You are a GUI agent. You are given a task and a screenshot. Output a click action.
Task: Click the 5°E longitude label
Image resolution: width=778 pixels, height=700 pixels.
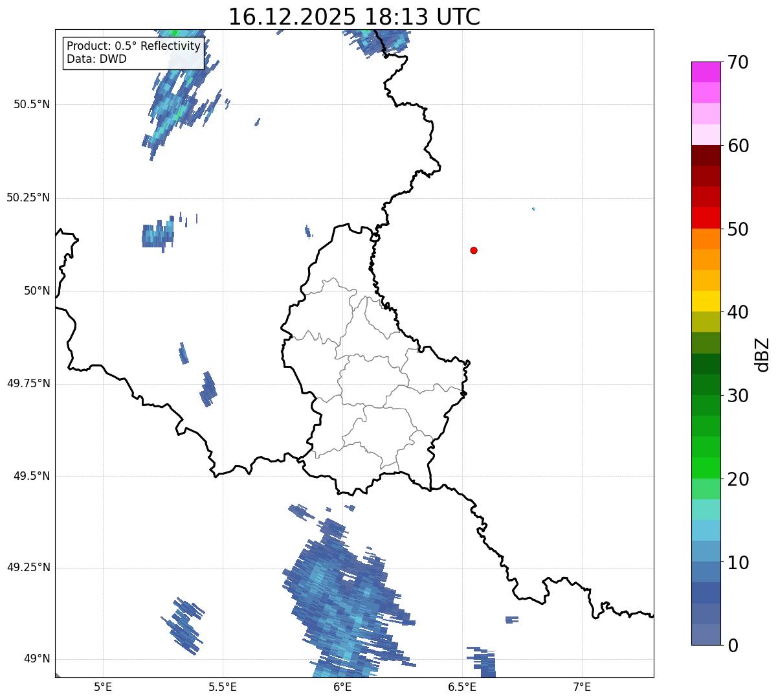103,686
